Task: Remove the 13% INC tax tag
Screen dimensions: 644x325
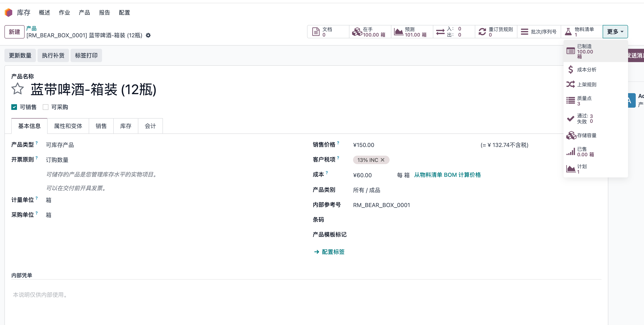Action: click(382, 160)
